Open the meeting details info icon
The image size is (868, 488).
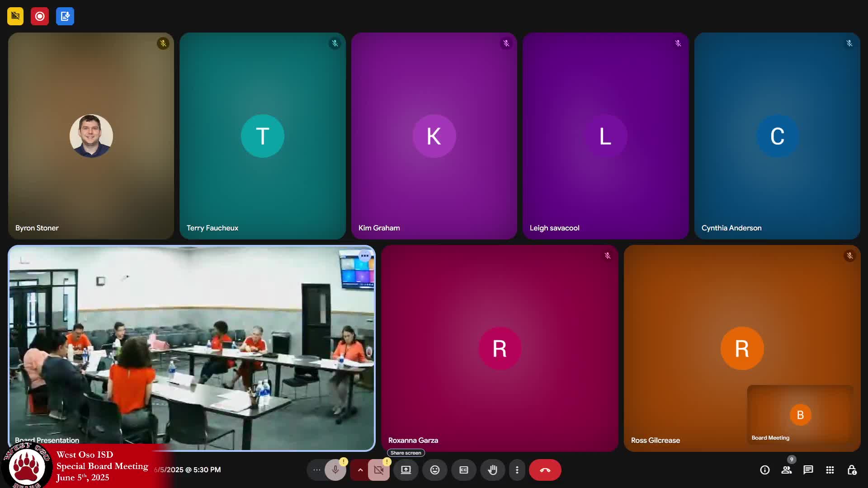764,470
